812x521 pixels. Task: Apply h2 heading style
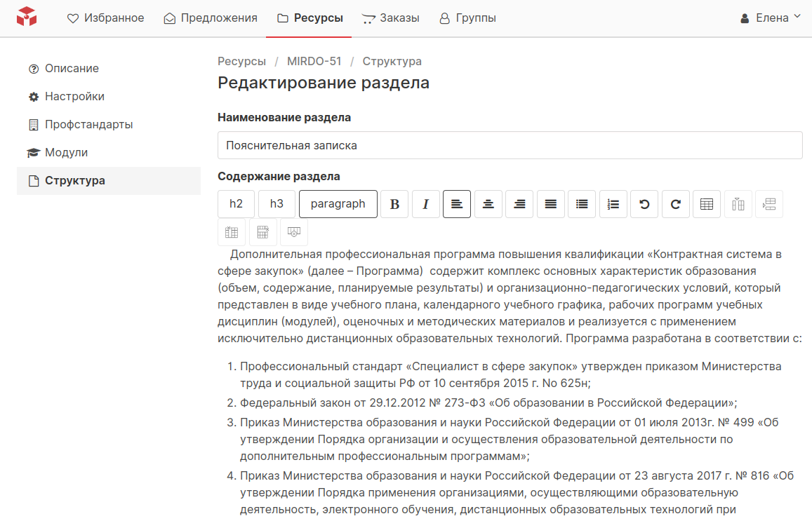(237, 204)
